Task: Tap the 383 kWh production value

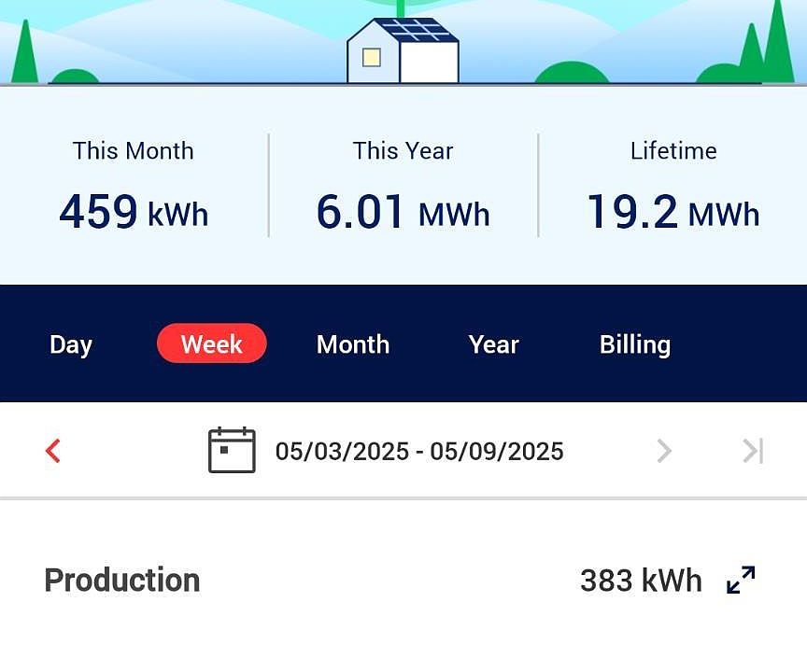Action: click(641, 581)
